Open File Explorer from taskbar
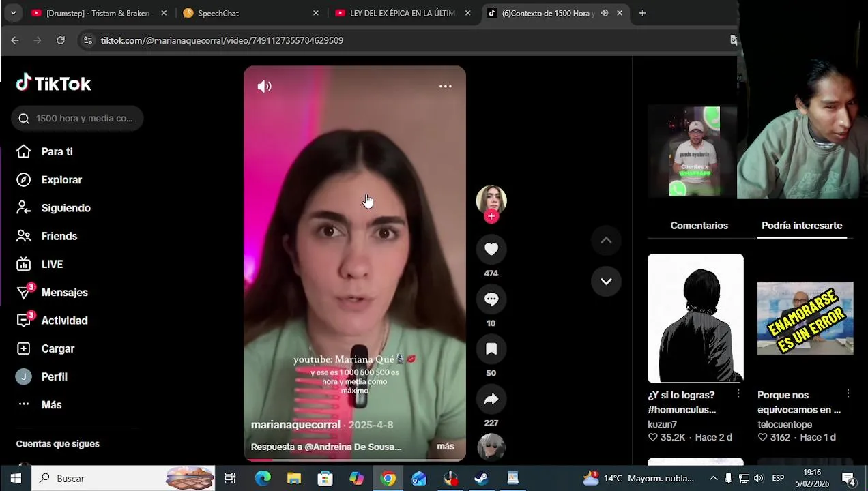This screenshot has width=868, height=491. pos(294,479)
